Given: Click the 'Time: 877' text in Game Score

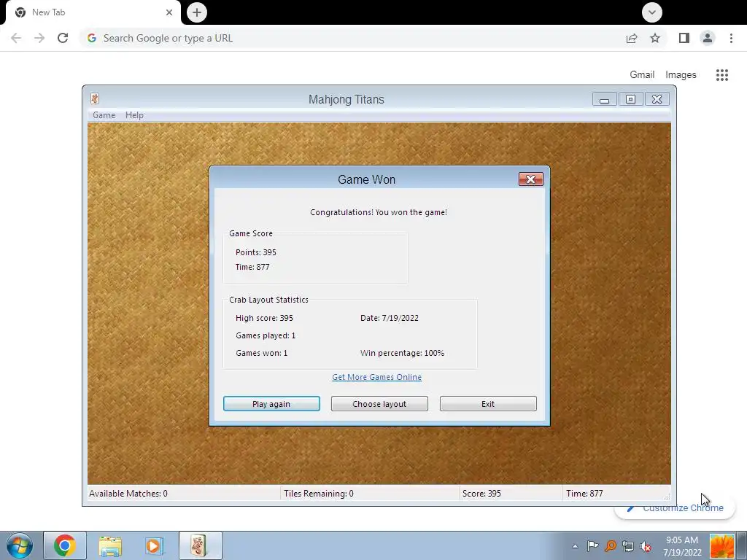Looking at the screenshot, I should tap(252, 267).
